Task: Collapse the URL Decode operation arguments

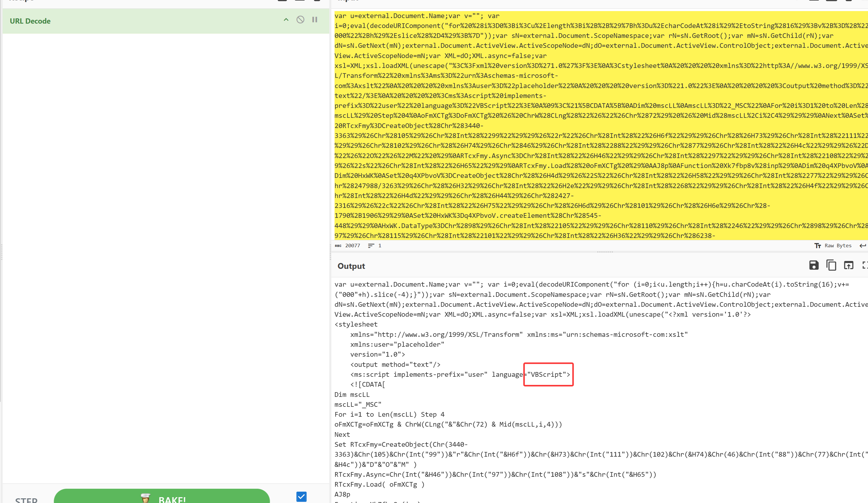Action: 286,20
